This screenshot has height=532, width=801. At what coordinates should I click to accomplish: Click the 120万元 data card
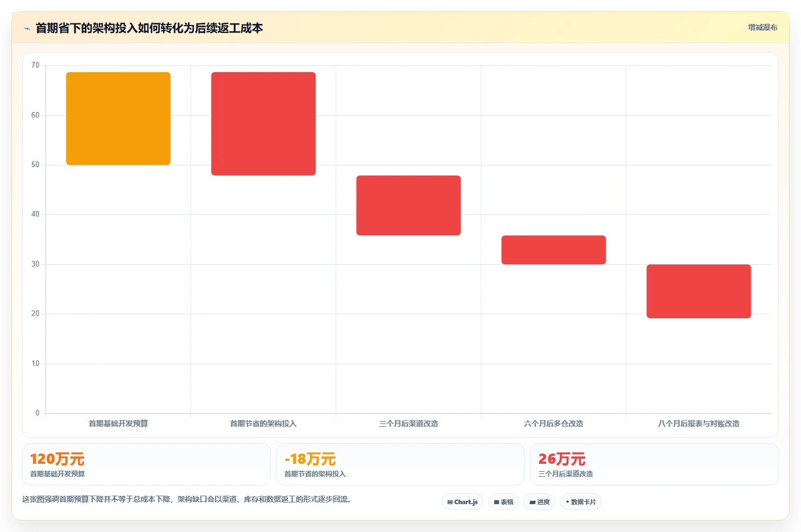pyautogui.click(x=146, y=464)
